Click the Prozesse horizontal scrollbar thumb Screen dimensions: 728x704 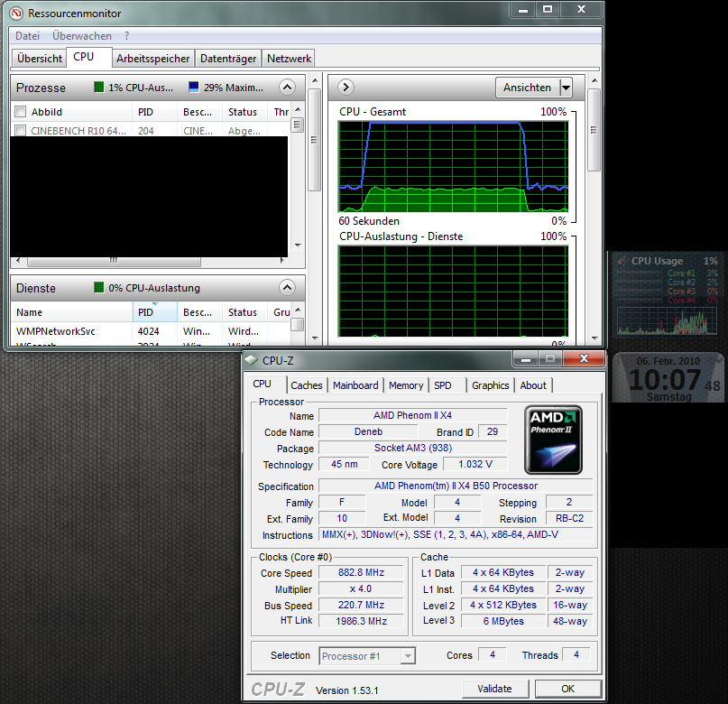(x=114, y=261)
